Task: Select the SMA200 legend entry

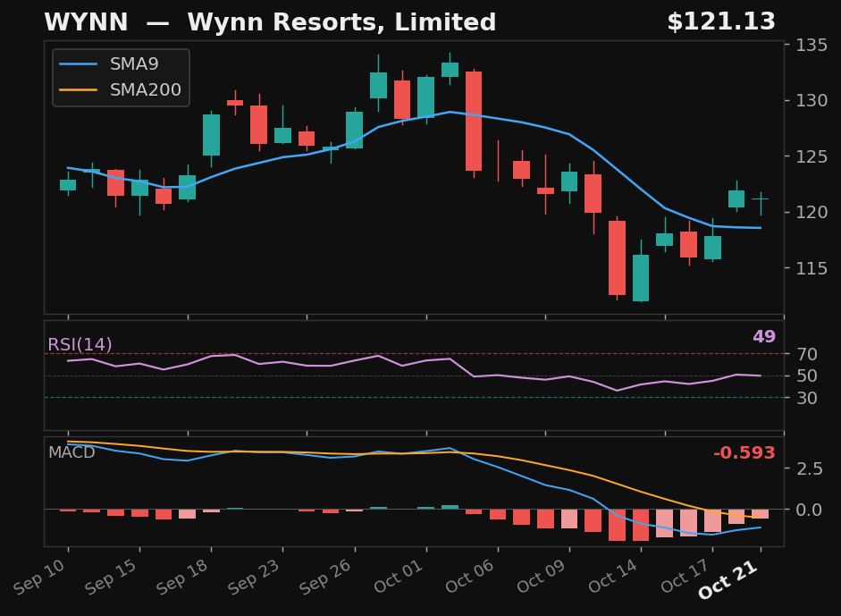Action: 120,89
